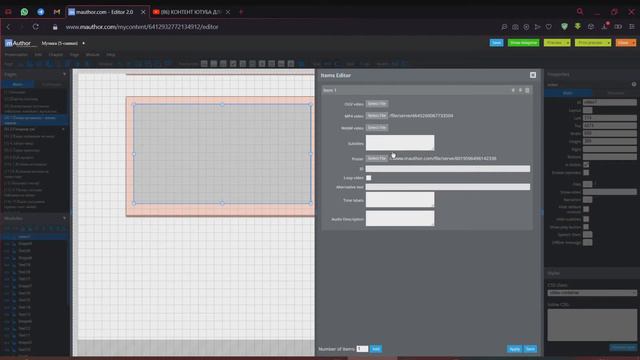Switch to the Commons pages tab
Viewport: 640px width, 360px height.
point(51,84)
